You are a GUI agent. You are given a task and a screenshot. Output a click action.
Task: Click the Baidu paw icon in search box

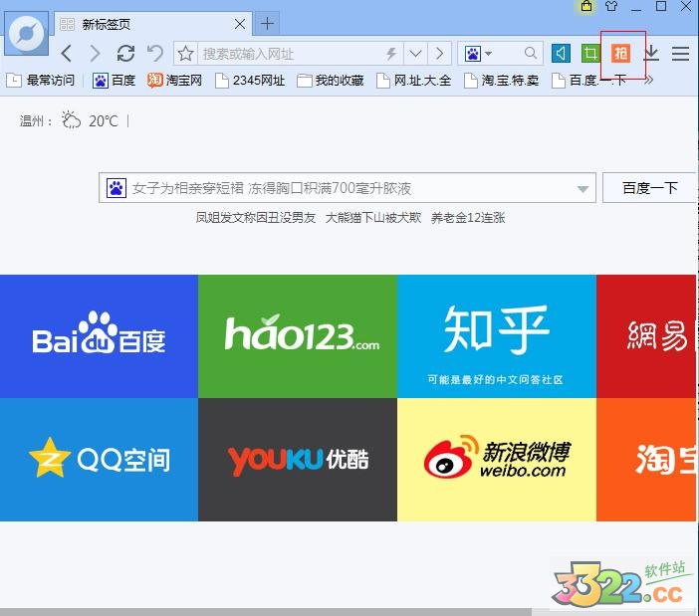tap(116, 188)
